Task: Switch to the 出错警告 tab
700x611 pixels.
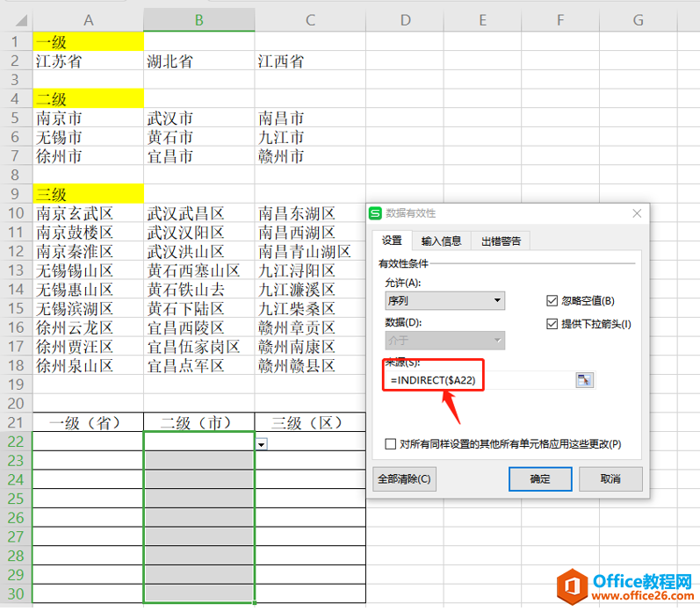Action: coord(501,241)
